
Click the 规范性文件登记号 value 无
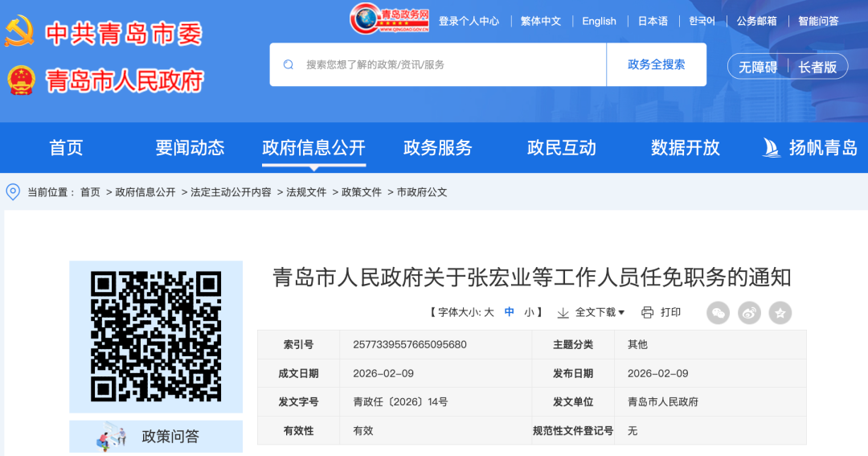tap(633, 431)
